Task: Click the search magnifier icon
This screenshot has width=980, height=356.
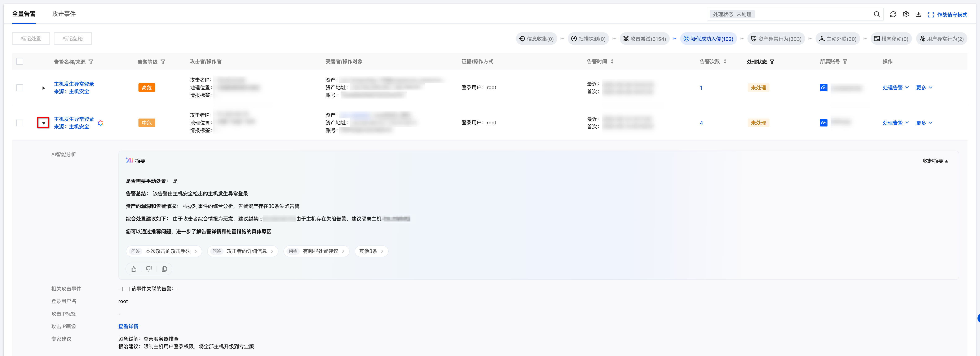Action: tap(877, 14)
